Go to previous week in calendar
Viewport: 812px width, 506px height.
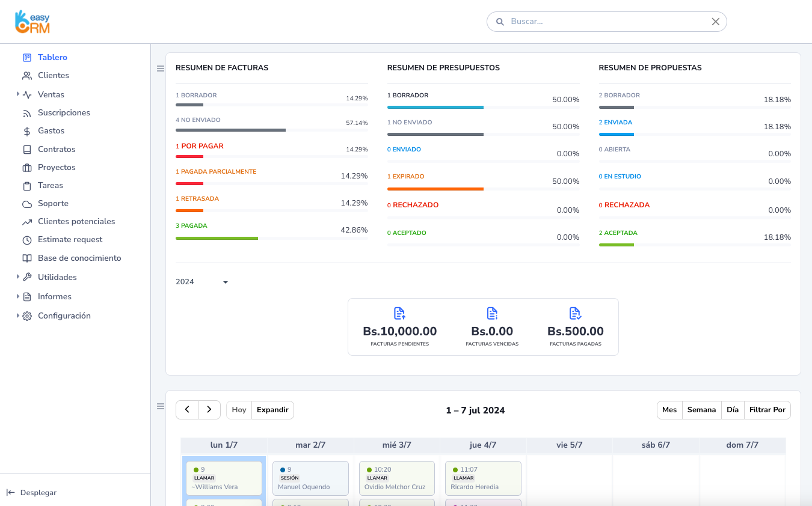pos(187,410)
